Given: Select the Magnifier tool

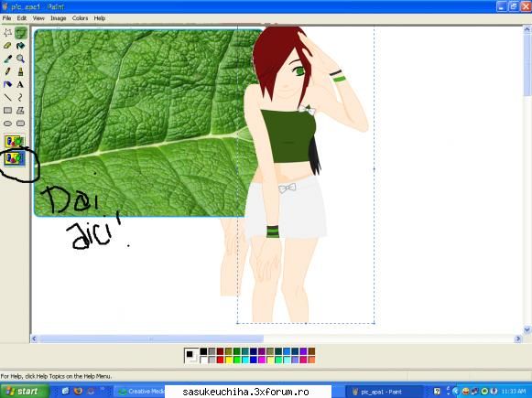Looking at the screenshot, I should (20, 59).
